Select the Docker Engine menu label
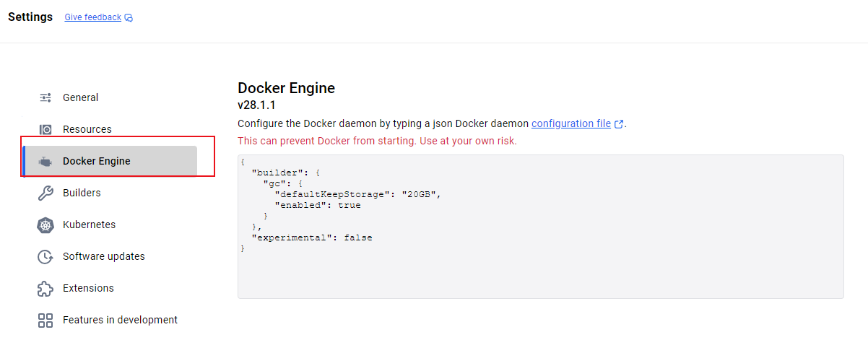The image size is (868, 340). pyautogui.click(x=97, y=161)
